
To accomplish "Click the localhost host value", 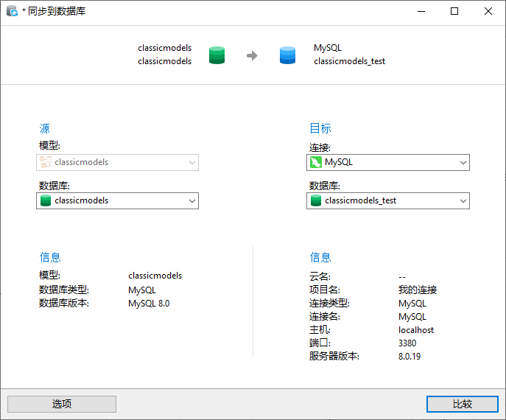I will (x=416, y=330).
